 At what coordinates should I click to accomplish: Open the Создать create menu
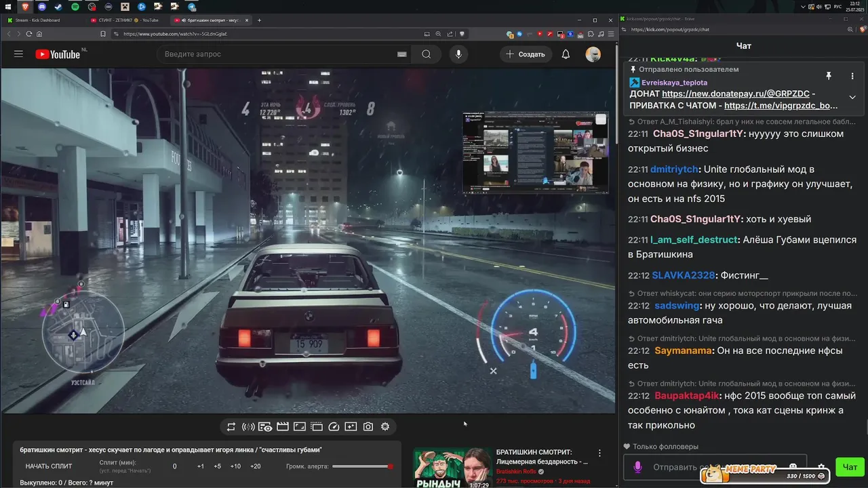pos(525,54)
